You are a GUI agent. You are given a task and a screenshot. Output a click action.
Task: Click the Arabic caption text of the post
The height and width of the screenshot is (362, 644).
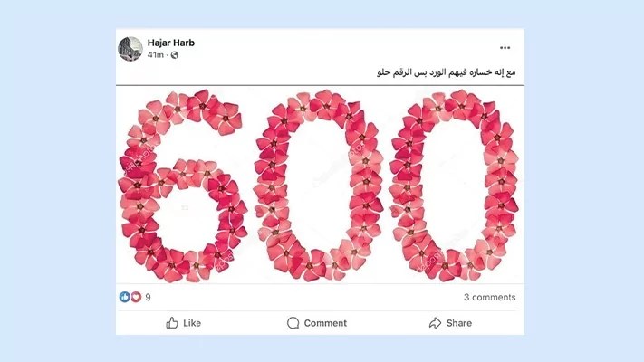point(446,72)
